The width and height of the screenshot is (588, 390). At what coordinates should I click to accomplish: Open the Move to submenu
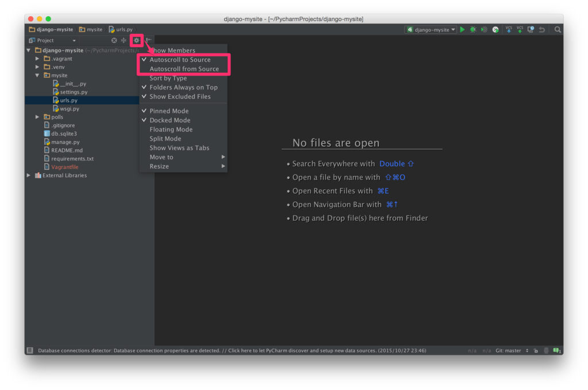tap(183, 157)
